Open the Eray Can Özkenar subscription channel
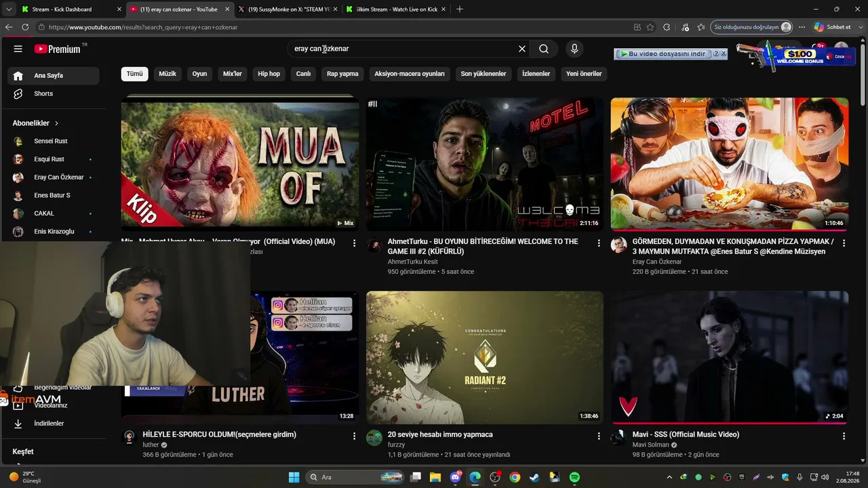Screen dimensions: 868x488 click(54, 178)
